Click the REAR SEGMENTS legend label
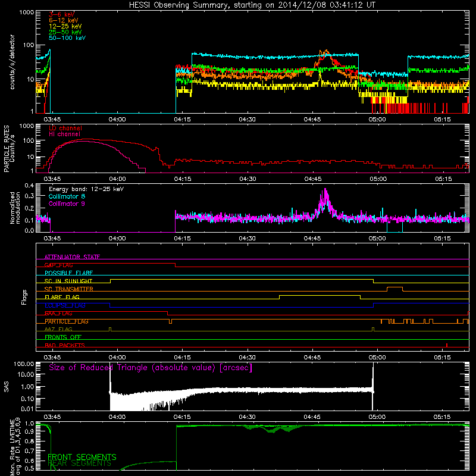The image size is (476, 476). tap(80, 464)
